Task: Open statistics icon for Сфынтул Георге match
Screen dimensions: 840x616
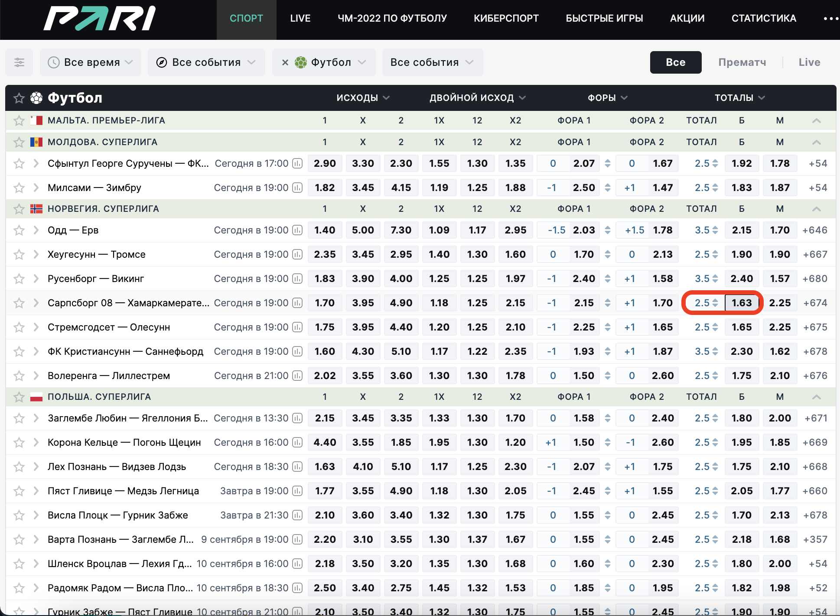Action: coord(297,163)
